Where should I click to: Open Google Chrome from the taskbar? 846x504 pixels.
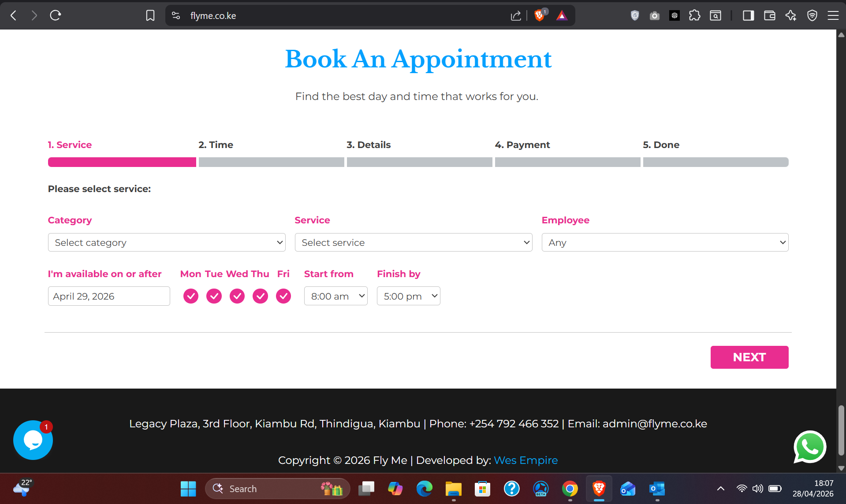[570, 489]
